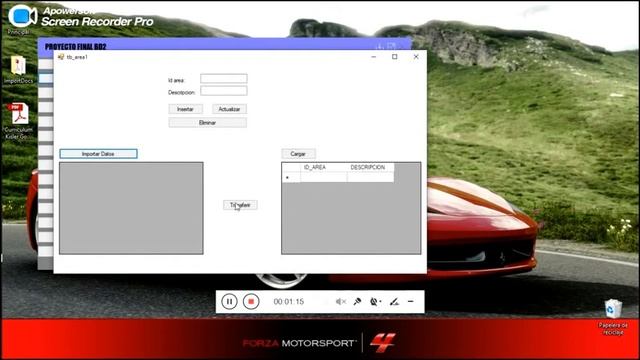This screenshot has width=640, height=360.
Task: Select the DESCRIPCION column header
Action: pos(371,167)
